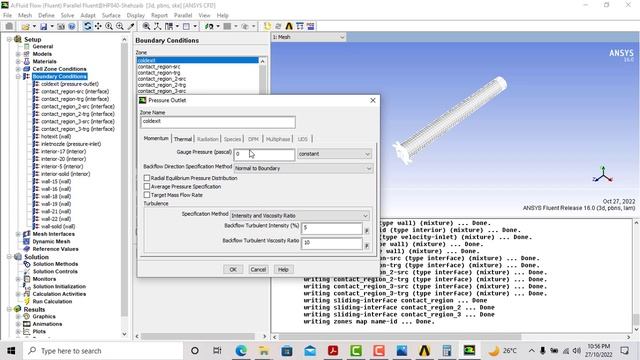Switch to the Thermal tab
This screenshot has width=640, height=360.
tap(183, 139)
